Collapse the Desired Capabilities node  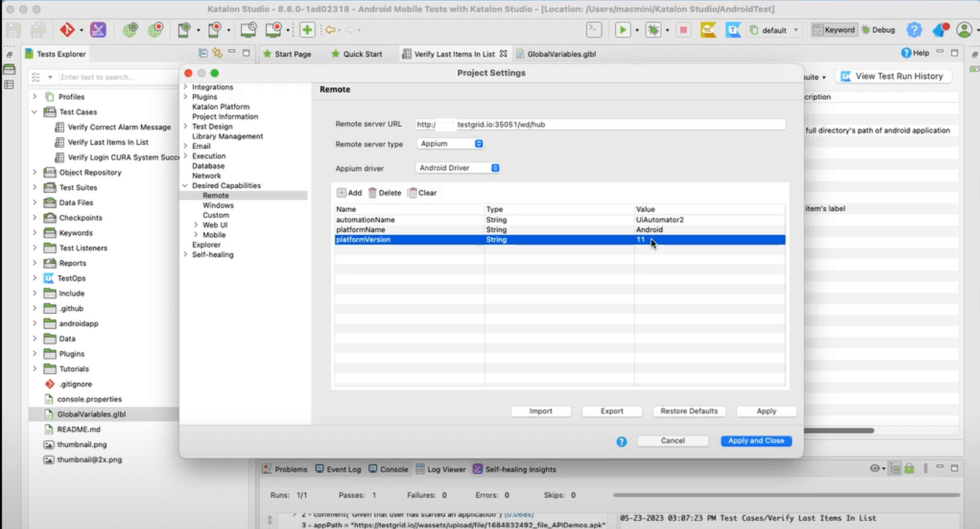(x=185, y=185)
